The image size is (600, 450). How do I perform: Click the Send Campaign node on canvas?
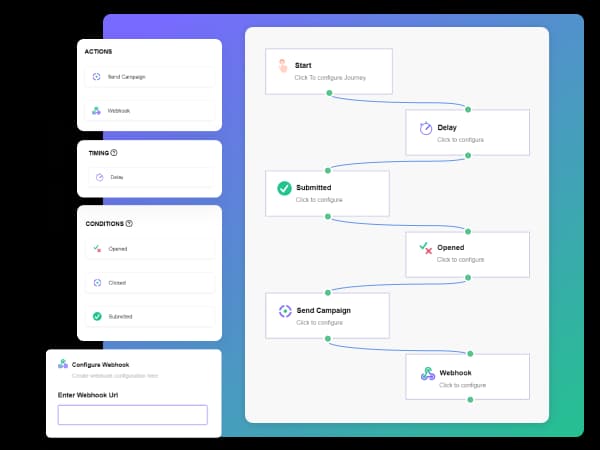coord(327,315)
